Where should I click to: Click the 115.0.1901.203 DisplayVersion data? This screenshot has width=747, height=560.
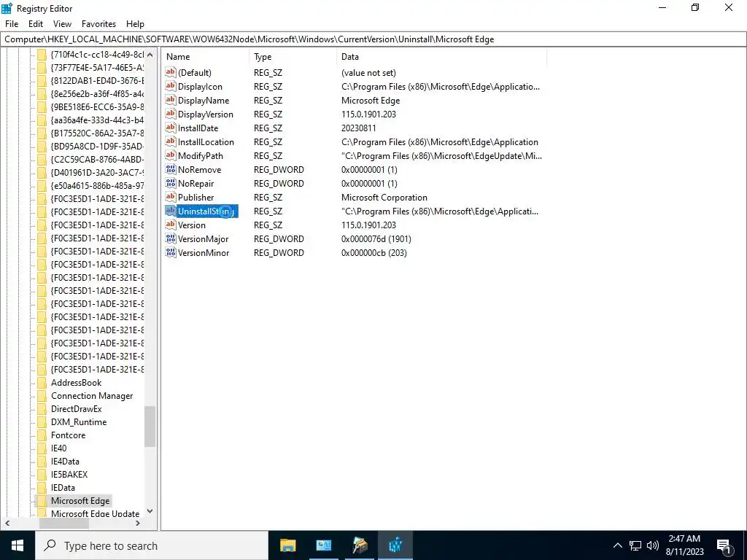coord(368,114)
